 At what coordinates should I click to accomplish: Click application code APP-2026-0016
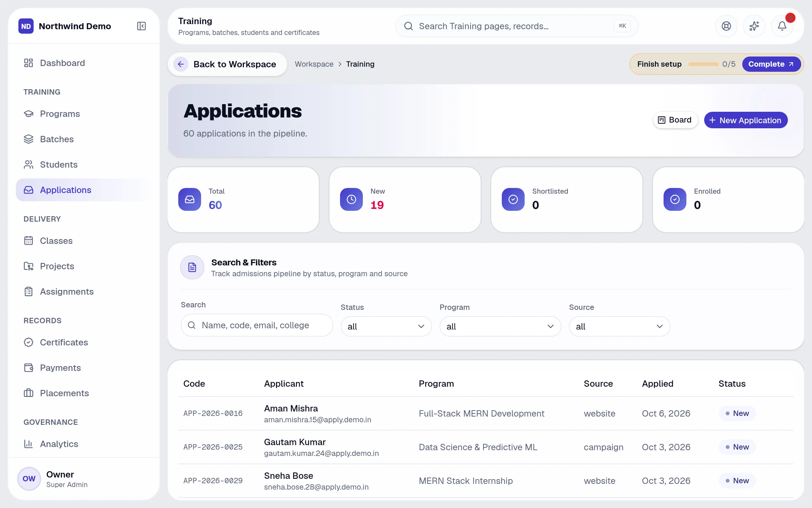tap(213, 413)
